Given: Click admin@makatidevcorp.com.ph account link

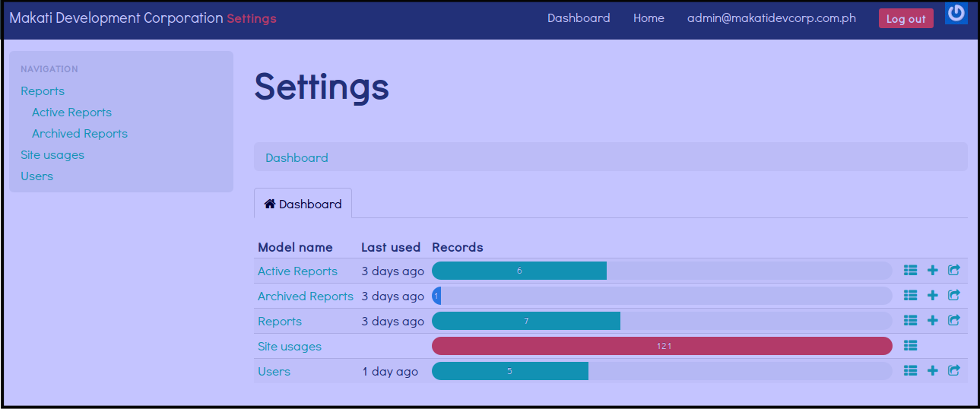Looking at the screenshot, I should [772, 18].
